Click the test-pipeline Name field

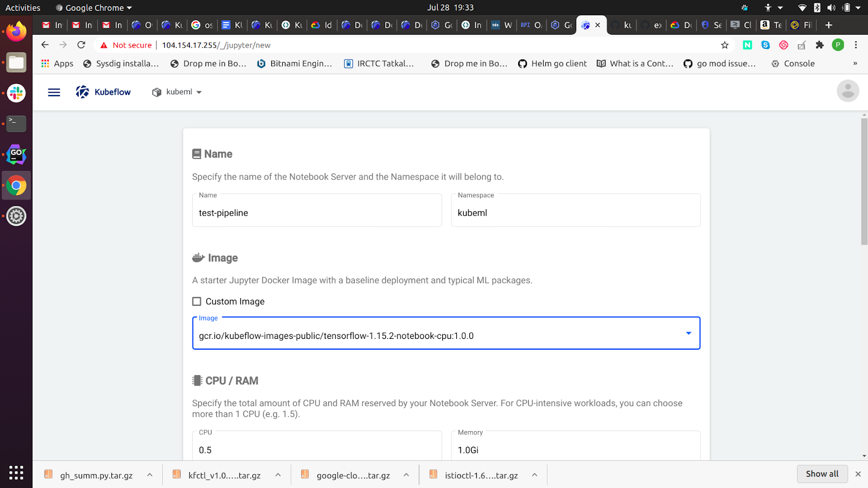pos(317,213)
